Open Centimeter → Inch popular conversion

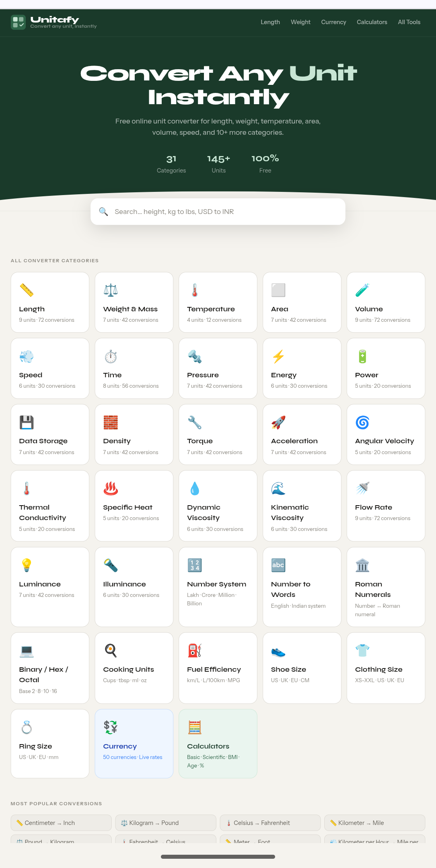point(61,823)
